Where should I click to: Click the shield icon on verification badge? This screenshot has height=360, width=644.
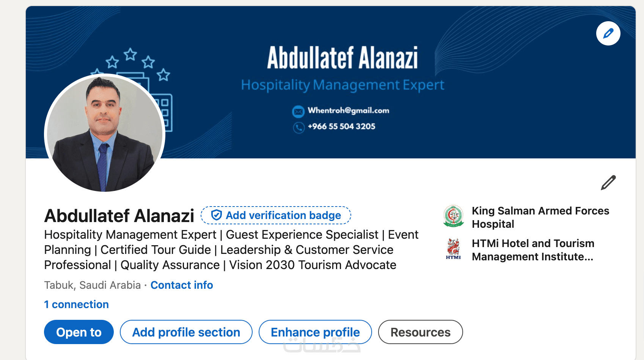[216, 215]
